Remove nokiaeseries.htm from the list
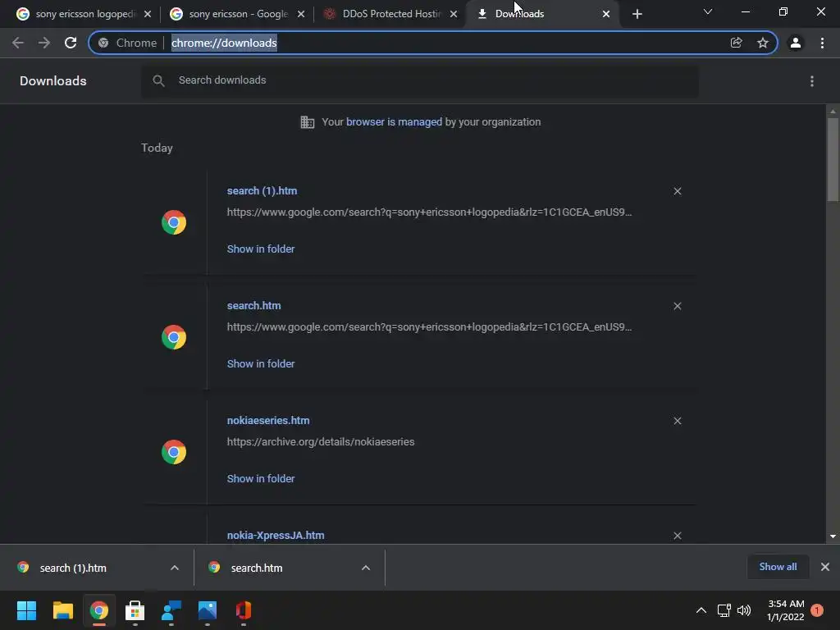The height and width of the screenshot is (630, 840). [677, 421]
